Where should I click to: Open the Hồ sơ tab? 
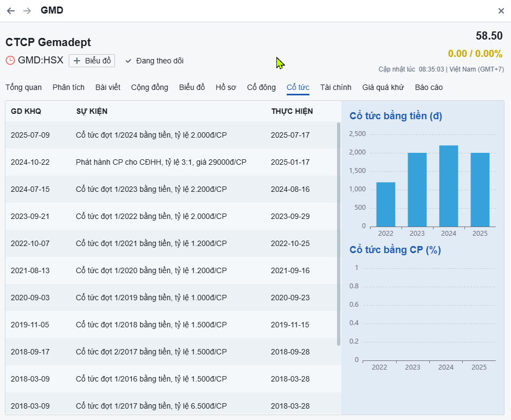pos(225,87)
